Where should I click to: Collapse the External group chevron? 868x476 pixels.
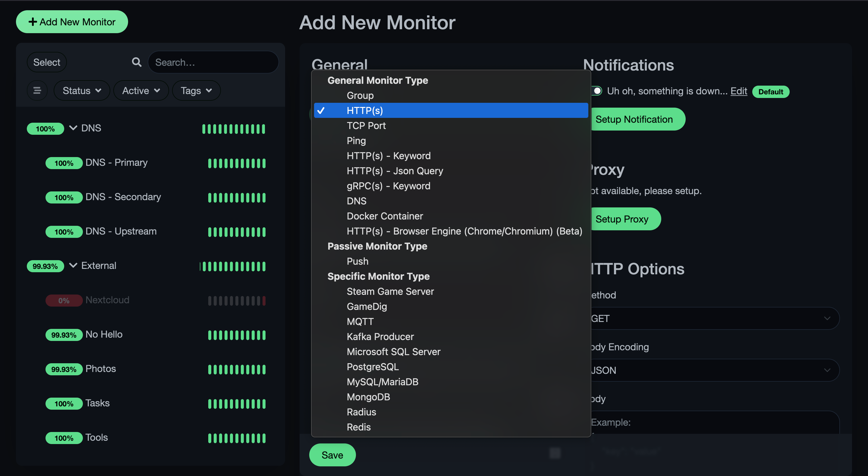coord(73,265)
